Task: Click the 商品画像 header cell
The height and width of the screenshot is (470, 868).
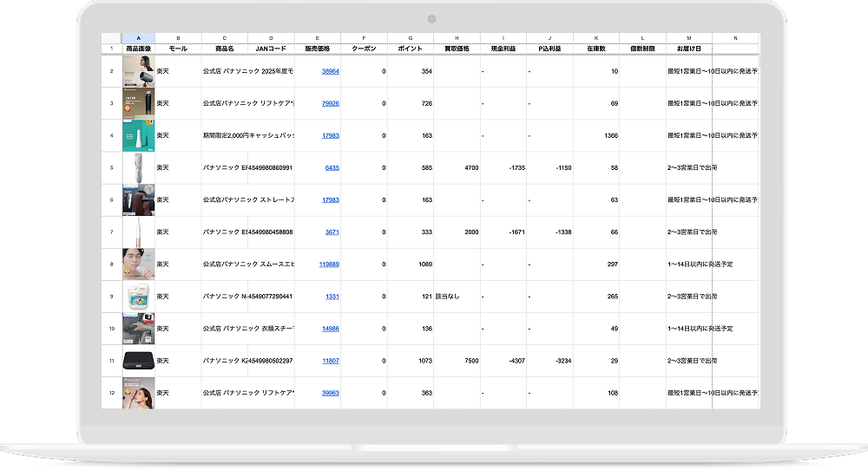Action: [138, 49]
